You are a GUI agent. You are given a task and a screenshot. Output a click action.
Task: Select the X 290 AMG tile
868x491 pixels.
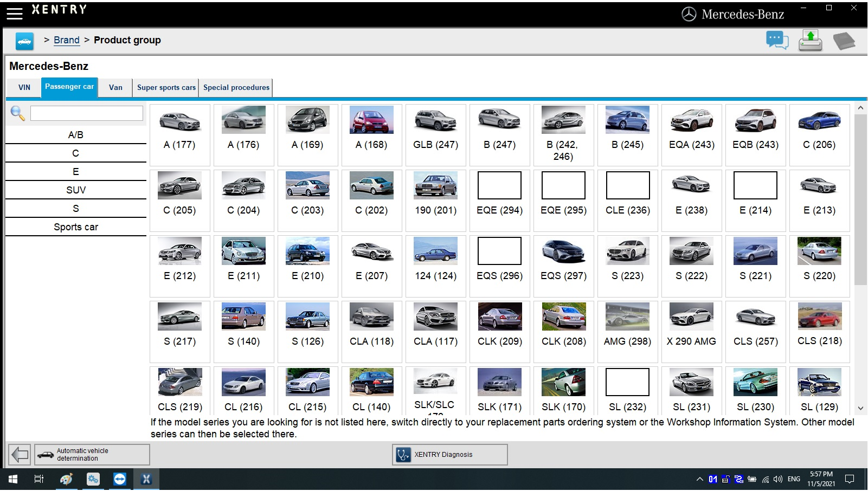point(692,332)
